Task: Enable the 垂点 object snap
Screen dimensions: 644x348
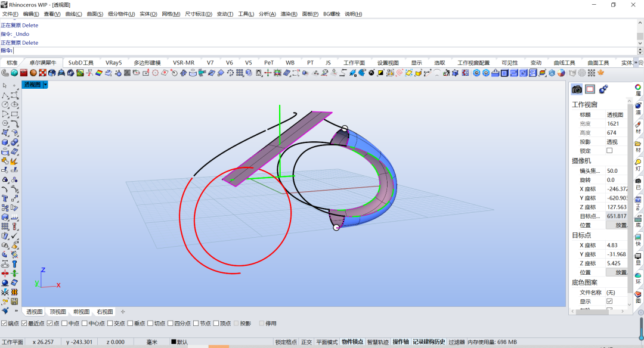Action: coord(130,324)
